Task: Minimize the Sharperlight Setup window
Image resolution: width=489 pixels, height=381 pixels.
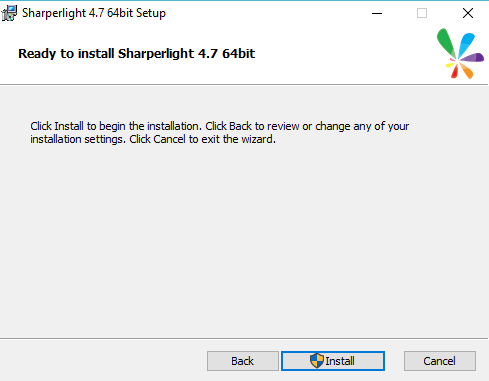Action: 377,13
